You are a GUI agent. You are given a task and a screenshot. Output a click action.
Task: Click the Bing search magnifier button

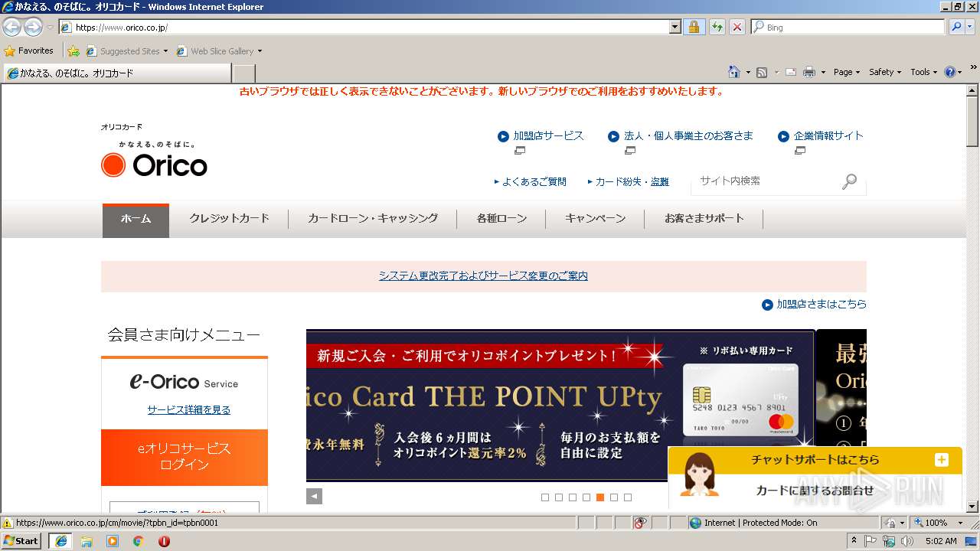point(955,27)
